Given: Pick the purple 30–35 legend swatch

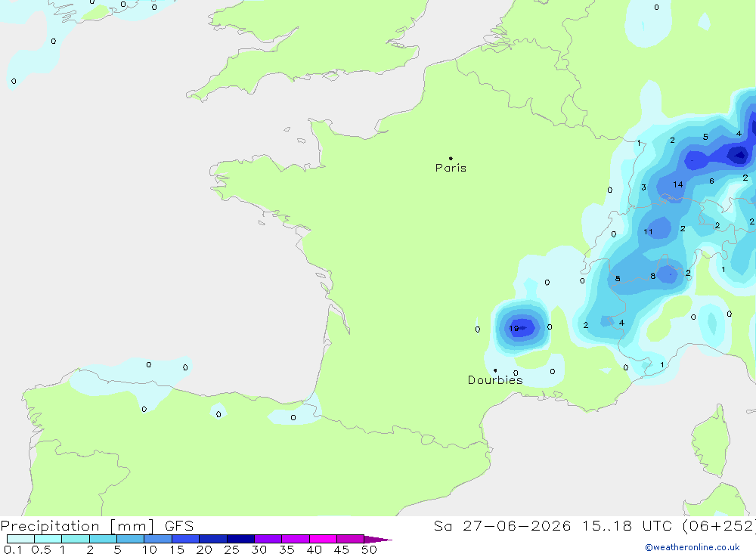Looking at the screenshot, I should (x=268, y=539).
